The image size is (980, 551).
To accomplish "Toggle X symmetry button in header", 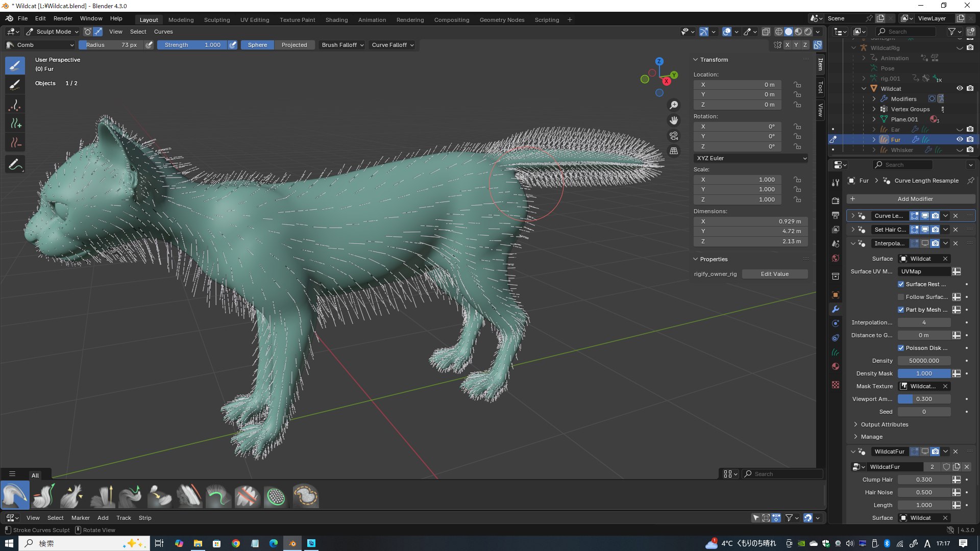I will pyautogui.click(x=787, y=45).
